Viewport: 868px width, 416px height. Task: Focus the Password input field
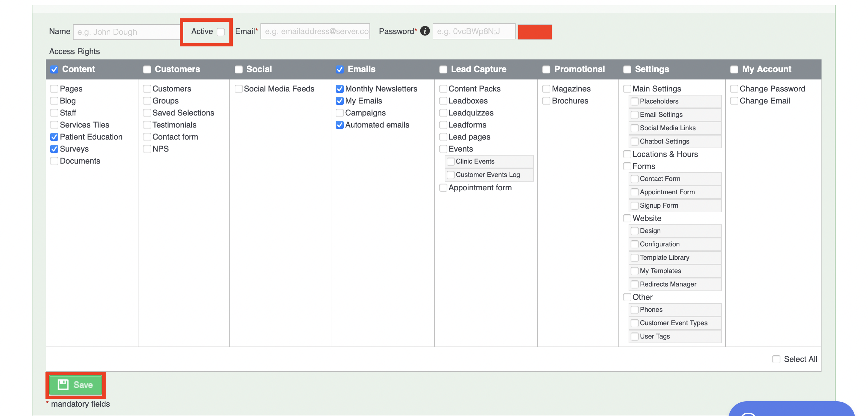pos(473,32)
